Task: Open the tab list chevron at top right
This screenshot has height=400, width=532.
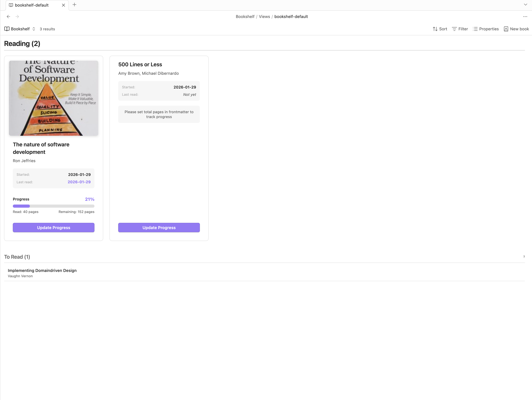Action: tap(525, 5)
